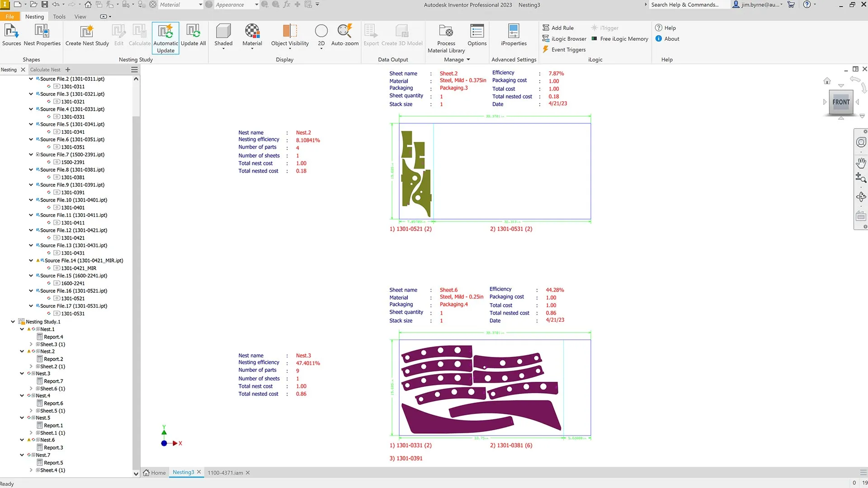Click the browser panel scrollbar down arrow
868x488 pixels.
click(136, 474)
